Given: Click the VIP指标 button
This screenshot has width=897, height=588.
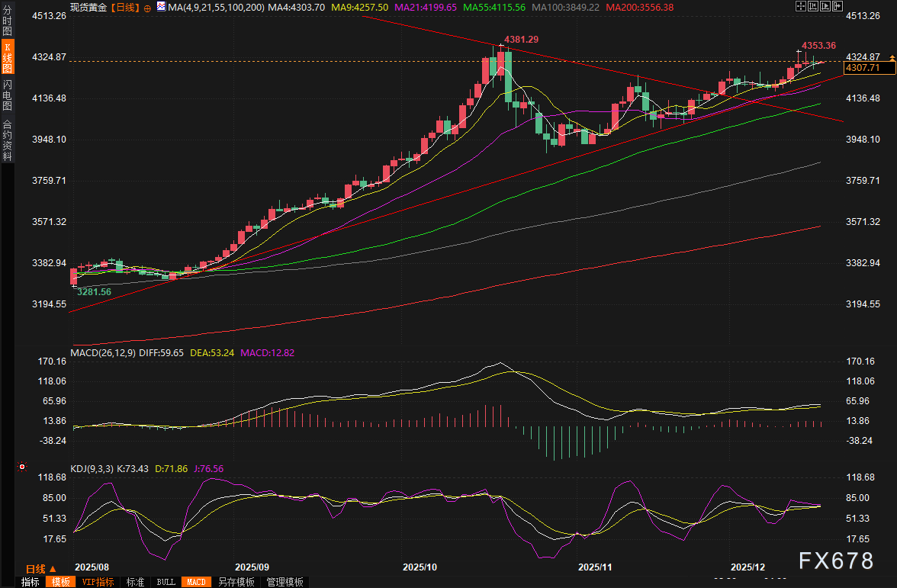Looking at the screenshot, I should click(x=98, y=582).
